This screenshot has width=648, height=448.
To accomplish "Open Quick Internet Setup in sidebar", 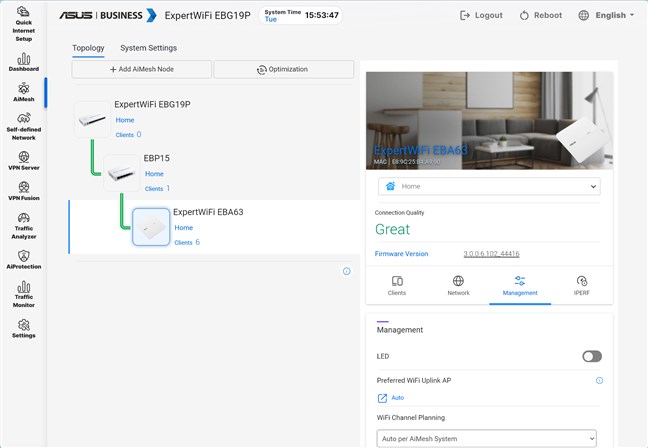I will (24, 24).
